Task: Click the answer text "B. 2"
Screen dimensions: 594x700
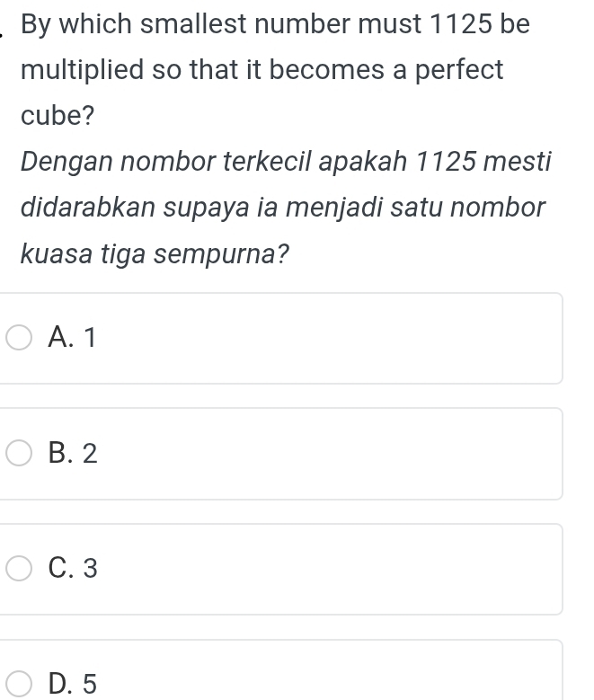Action: pos(74,455)
